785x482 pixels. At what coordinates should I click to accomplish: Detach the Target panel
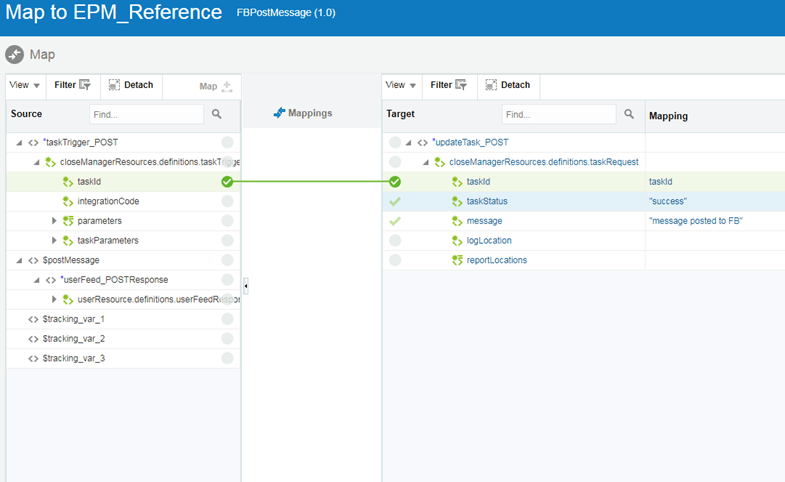pos(508,85)
